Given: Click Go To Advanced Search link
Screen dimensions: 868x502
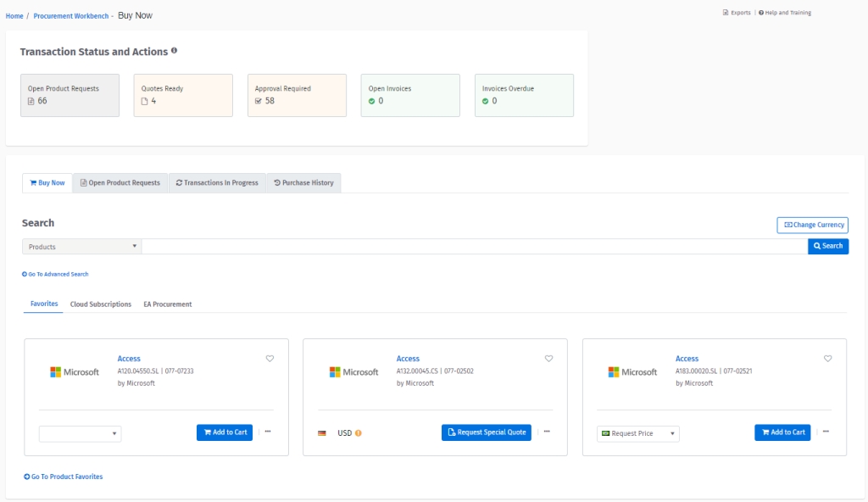Looking at the screenshot, I should (55, 274).
